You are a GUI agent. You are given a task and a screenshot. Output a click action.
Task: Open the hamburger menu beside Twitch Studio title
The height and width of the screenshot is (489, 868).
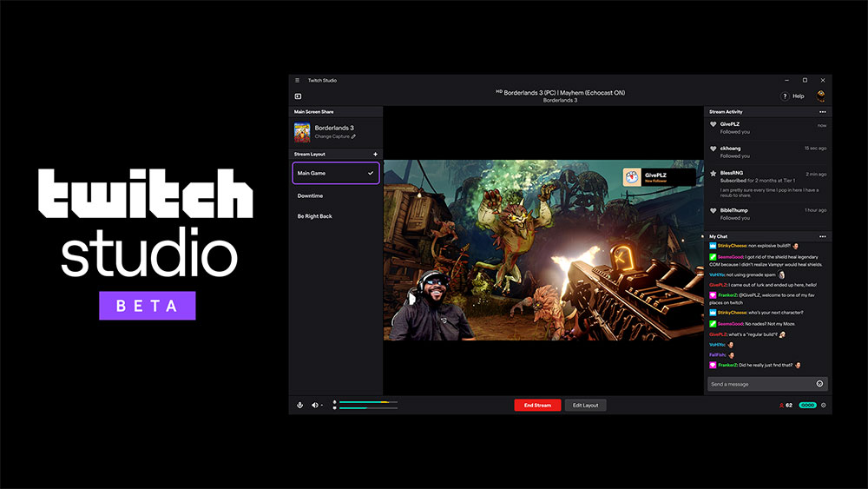[297, 80]
